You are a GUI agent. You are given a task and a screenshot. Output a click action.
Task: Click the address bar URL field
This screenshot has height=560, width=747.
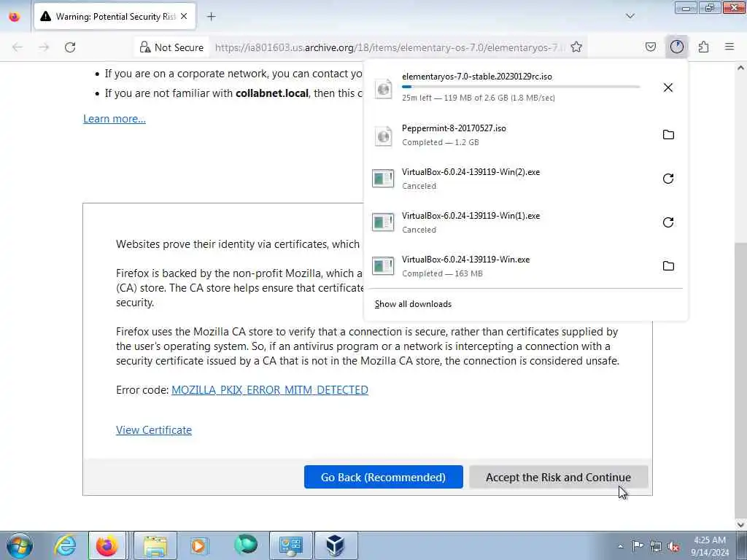click(390, 47)
